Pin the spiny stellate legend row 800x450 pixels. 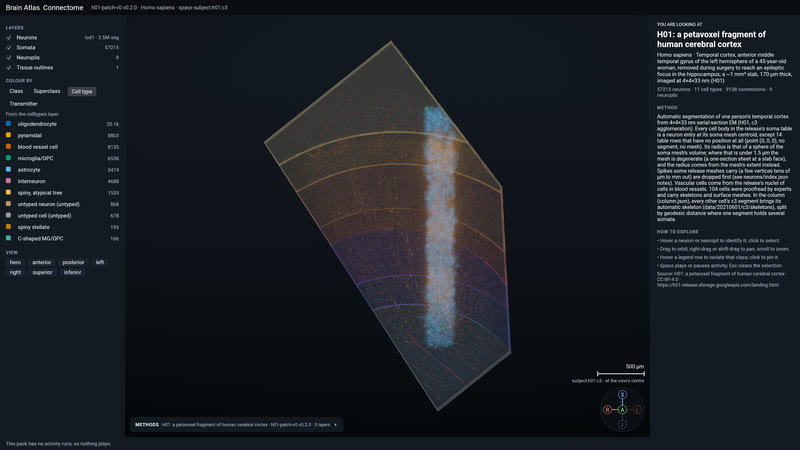62,227
